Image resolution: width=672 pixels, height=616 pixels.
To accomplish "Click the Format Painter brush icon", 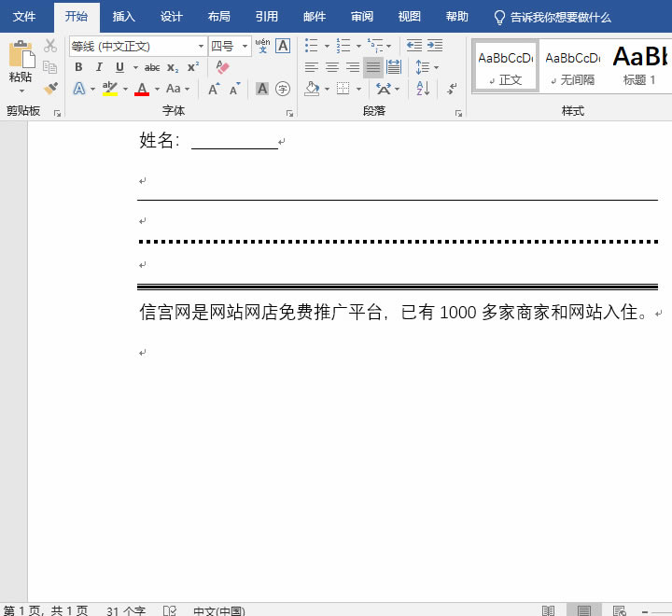I will coord(50,89).
